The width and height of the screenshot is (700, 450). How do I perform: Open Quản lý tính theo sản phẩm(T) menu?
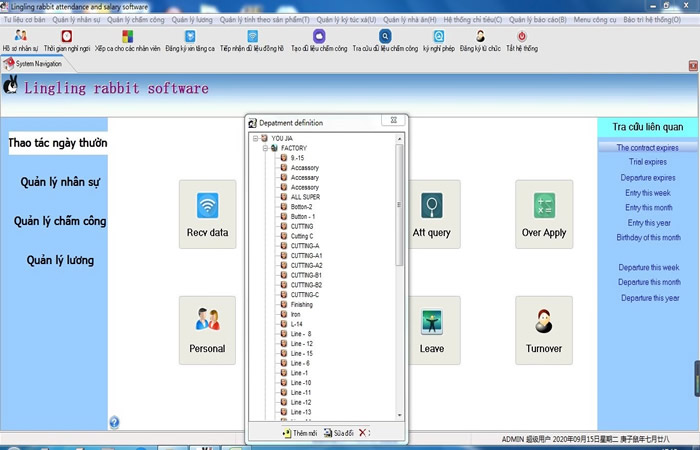tap(264, 20)
